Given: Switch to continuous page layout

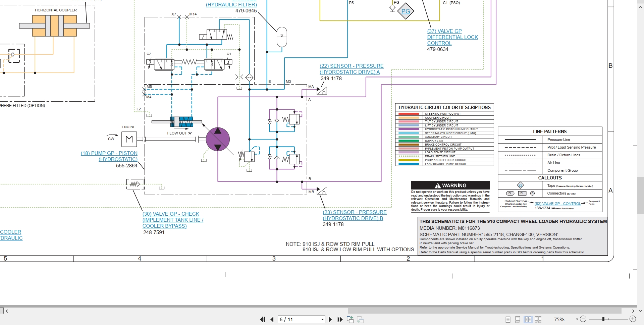Looking at the screenshot, I should (518, 320).
